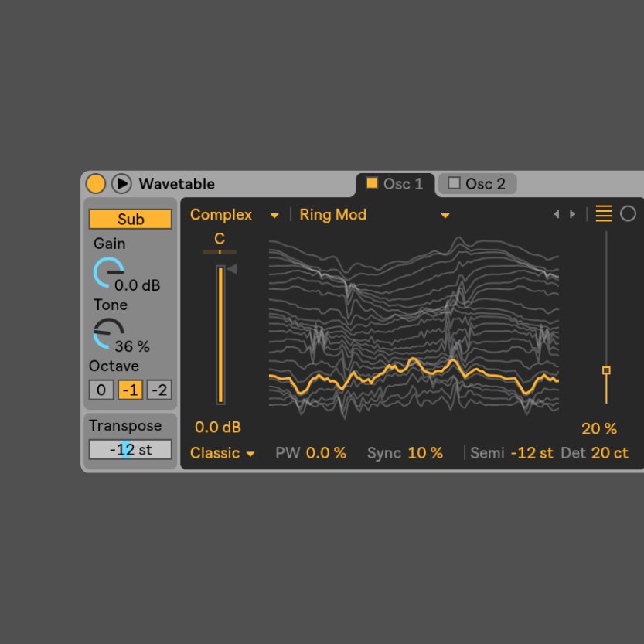The width and height of the screenshot is (644, 644).
Task: Click the 20 % wave position value
Action: click(599, 429)
